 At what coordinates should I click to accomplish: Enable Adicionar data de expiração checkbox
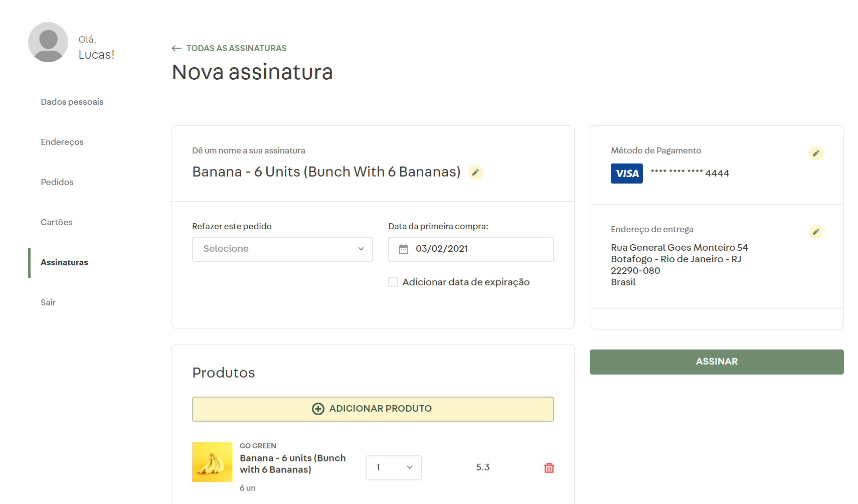point(393,282)
